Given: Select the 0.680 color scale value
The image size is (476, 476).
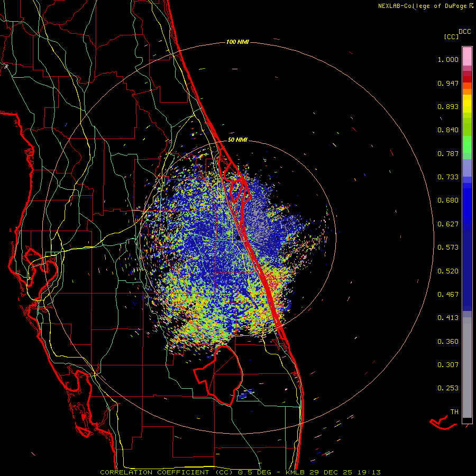Looking at the screenshot, I should (448, 200).
